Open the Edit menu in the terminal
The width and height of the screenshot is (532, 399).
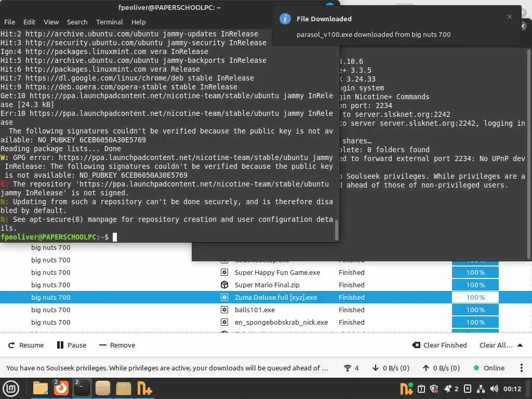(29, 22)
